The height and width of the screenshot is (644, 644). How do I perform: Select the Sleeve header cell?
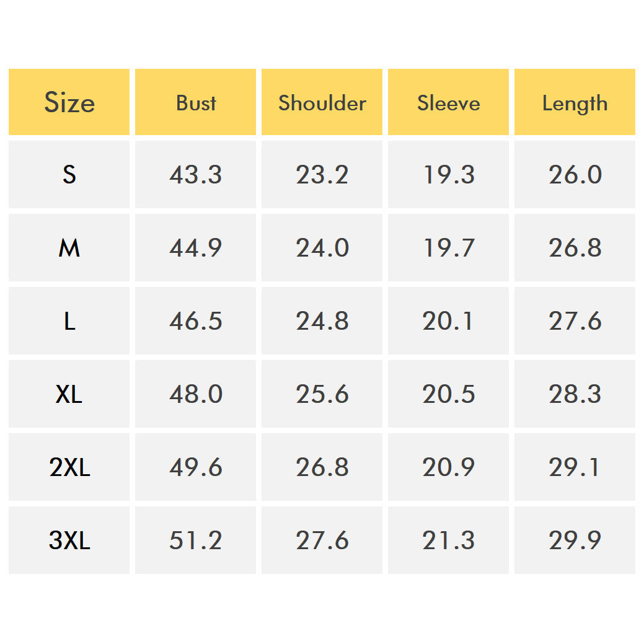click(x=449, y=102)
